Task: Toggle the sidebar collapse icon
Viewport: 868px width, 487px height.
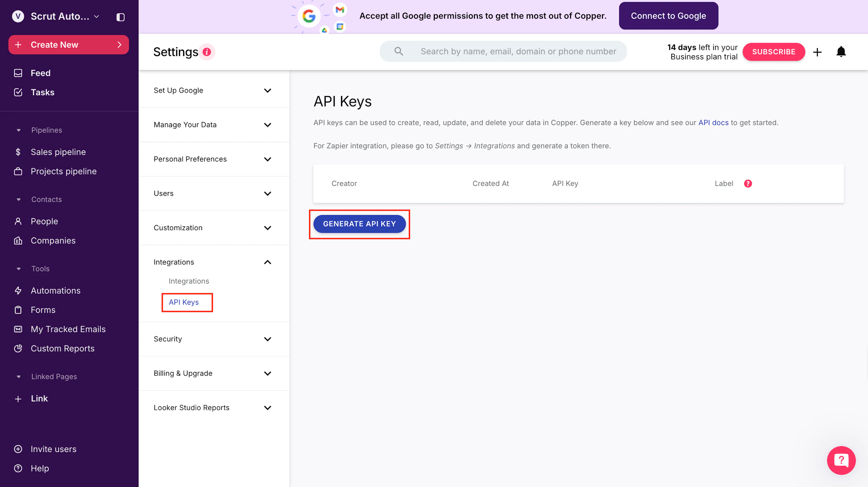Action: point(120,17)
